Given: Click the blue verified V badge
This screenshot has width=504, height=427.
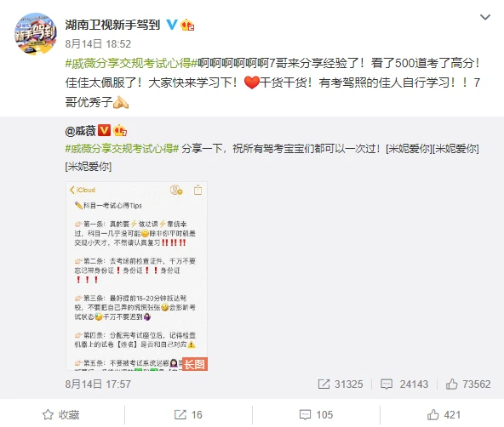Looking at the screenshot, I should (x=172, y=25).
